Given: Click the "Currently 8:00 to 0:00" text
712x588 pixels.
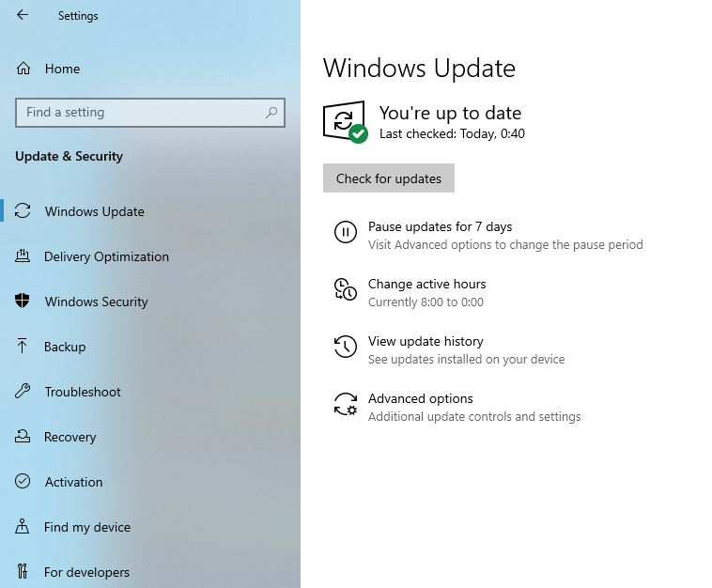Looking at the screenshot, I should (426, 302).
